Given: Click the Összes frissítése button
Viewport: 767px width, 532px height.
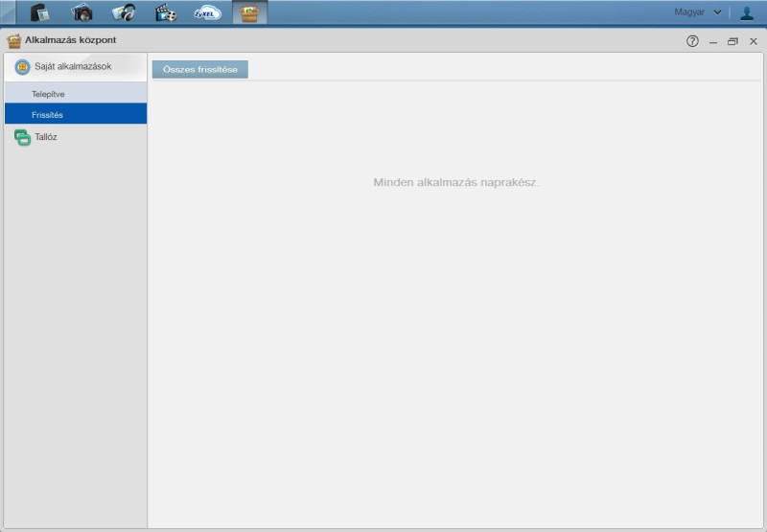Looking at the screenshot, I should click(x=200, y=69).
